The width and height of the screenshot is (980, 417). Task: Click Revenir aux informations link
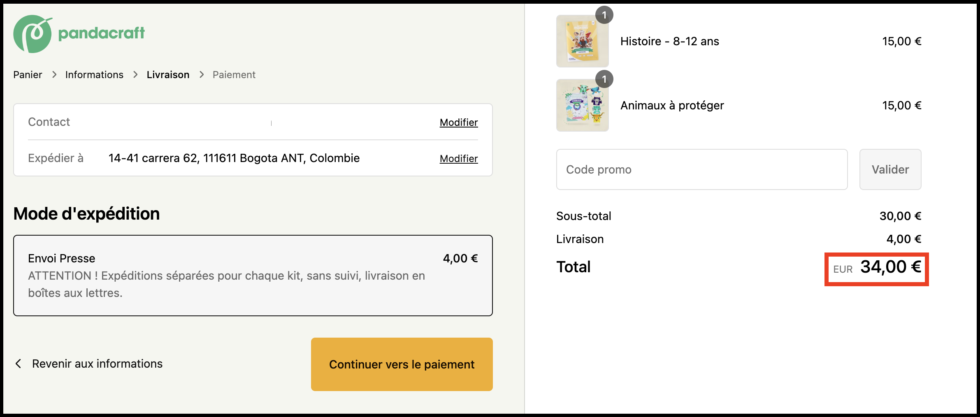pyautogui.click(x=97, y=364)
